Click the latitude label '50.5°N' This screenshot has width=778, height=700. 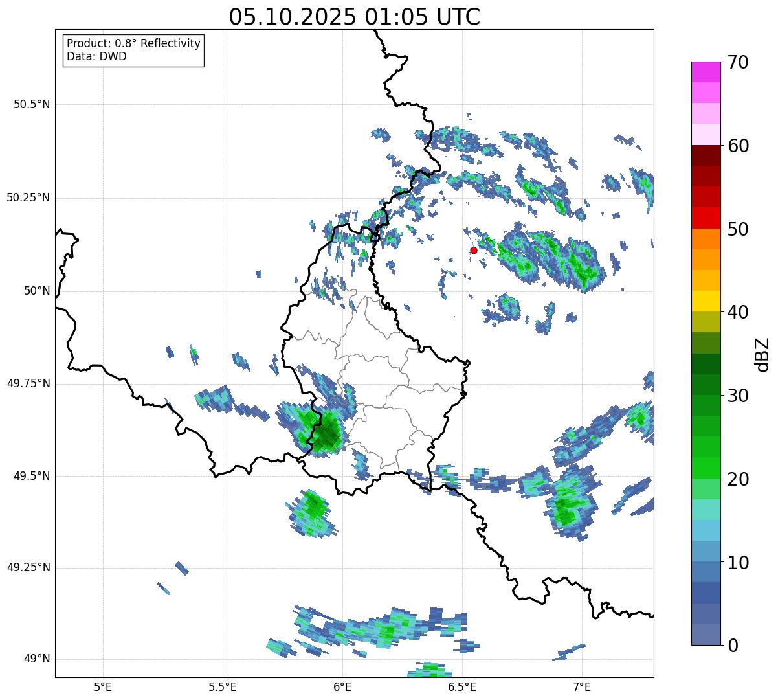(x=32, y=104)
